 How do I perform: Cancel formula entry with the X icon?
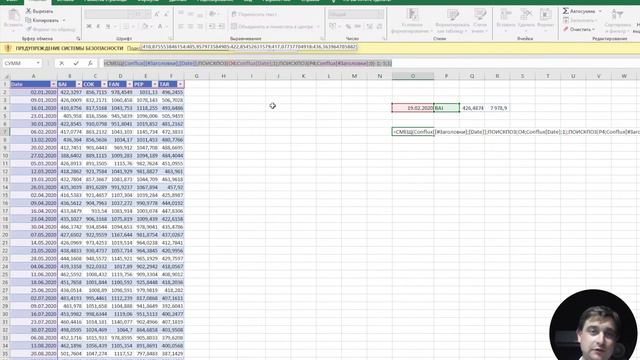[62, 63]
